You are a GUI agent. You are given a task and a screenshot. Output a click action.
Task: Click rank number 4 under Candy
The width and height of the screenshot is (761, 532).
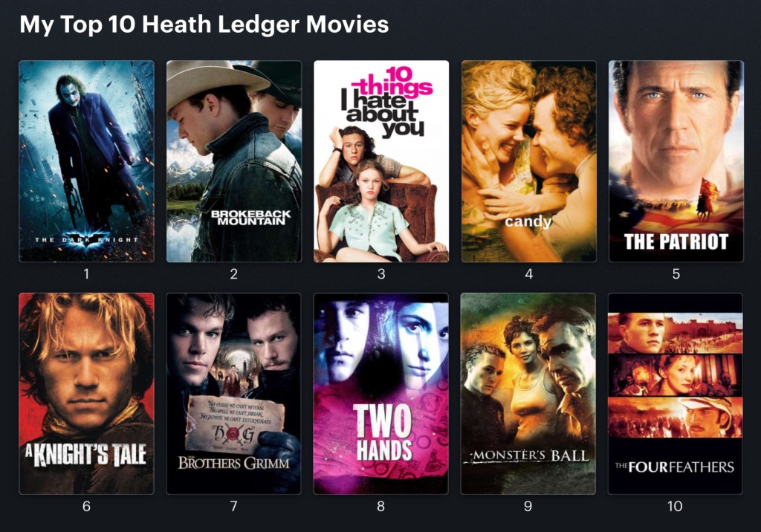click(529, 274)
